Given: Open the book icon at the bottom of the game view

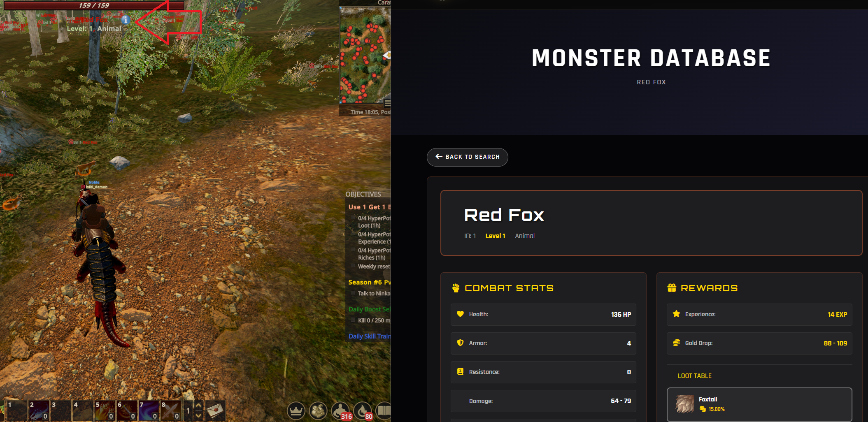Looking at the screenshot, I should [x=384, y=410].
